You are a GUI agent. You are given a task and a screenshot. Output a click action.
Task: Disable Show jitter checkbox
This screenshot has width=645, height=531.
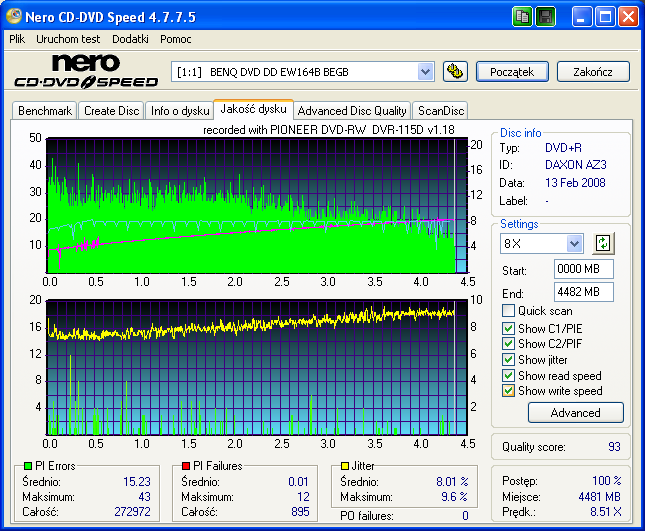(508, 359)
